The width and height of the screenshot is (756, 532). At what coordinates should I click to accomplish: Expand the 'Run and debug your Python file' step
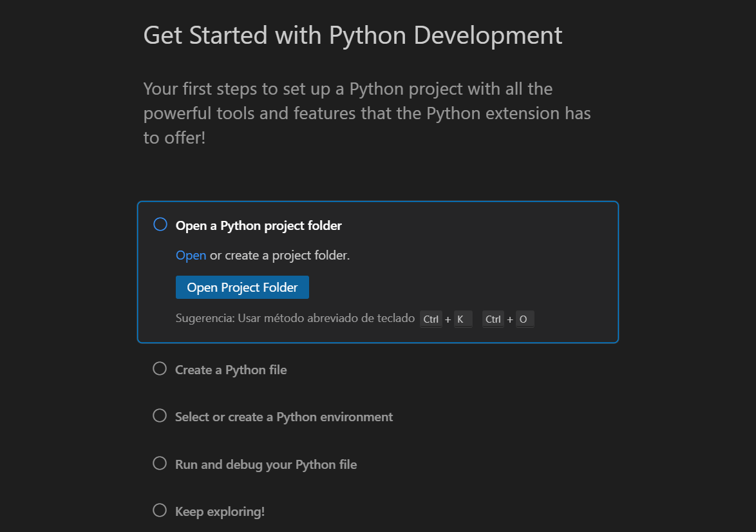tap(266, 464)
